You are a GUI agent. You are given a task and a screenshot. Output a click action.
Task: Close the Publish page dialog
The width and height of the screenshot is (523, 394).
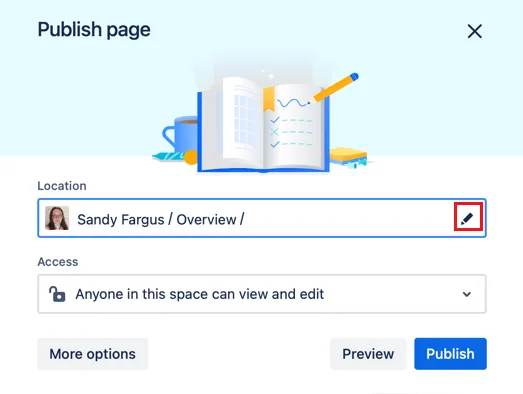[475, 31]
